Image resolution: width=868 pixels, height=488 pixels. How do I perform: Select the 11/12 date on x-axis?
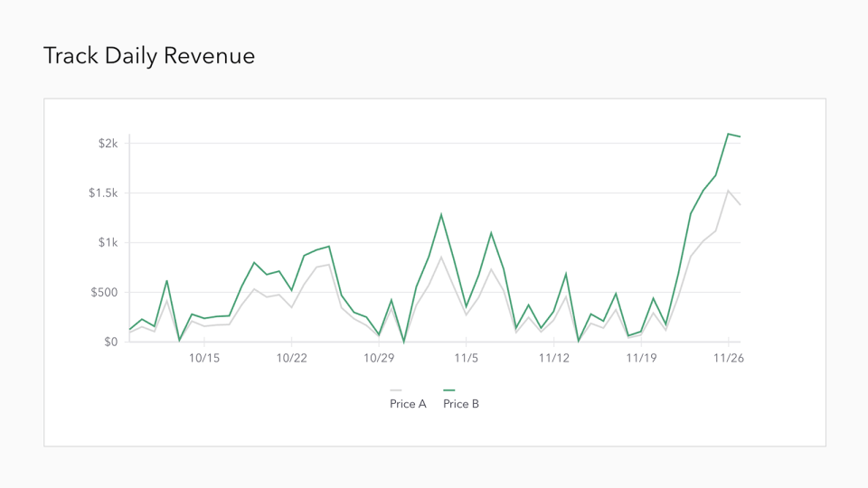tap(553, 359)
